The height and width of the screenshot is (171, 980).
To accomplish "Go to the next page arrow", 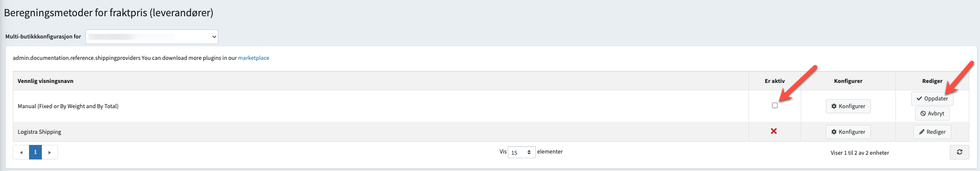I will coord(50,153).
